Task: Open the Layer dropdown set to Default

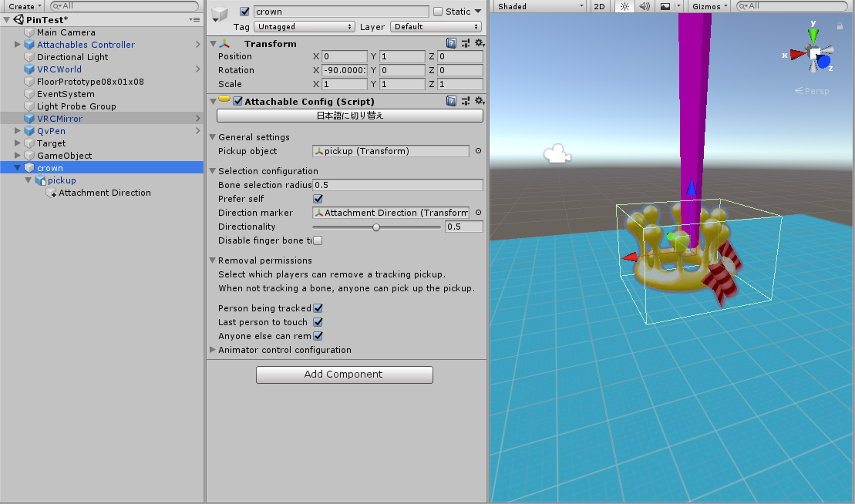Action: coord(436,26)
